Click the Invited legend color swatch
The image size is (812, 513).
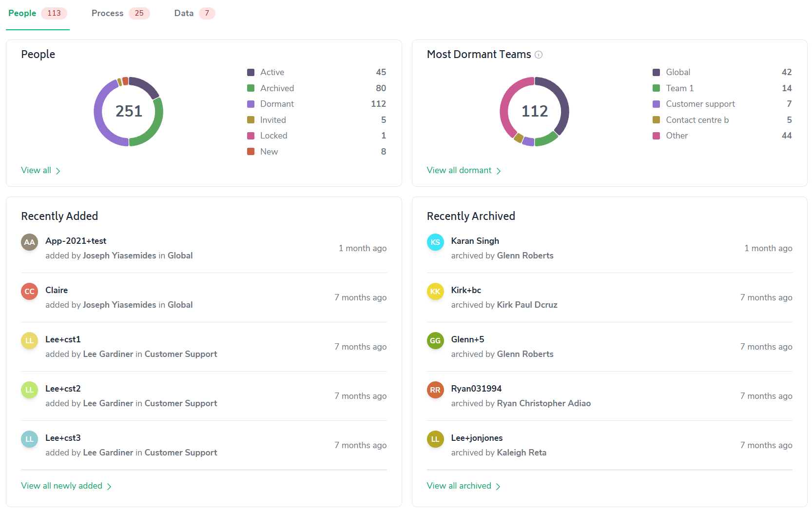251,120
